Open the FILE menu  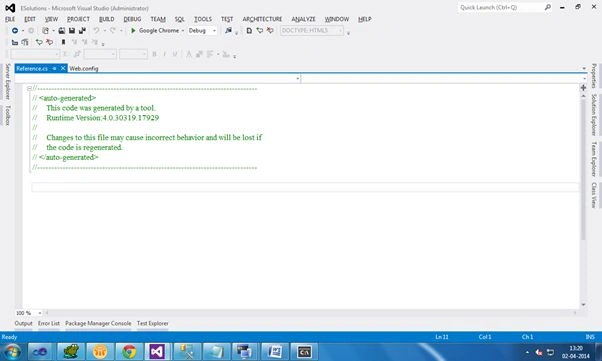click(x=10, y=19)
